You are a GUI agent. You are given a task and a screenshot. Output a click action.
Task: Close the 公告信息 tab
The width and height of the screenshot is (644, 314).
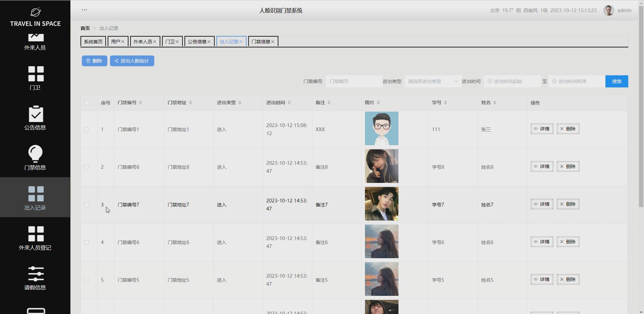[x=209, y=42]
